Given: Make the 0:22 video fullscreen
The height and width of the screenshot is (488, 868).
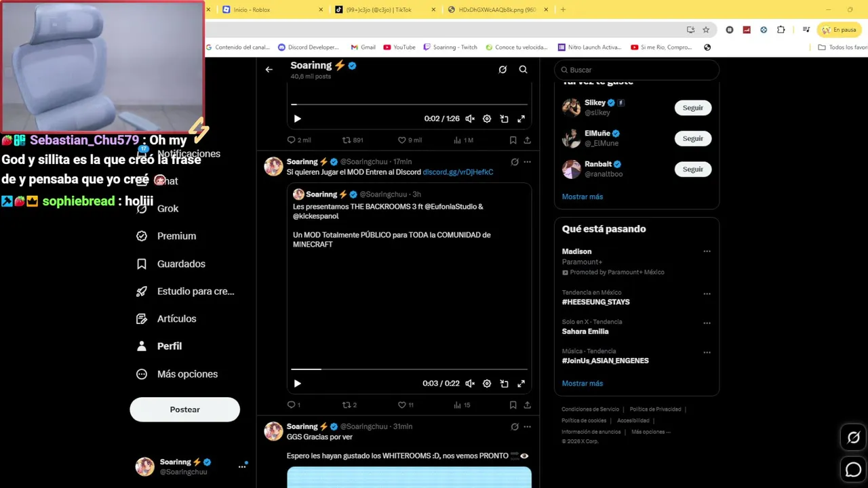Looking at the screenshot, I should 521,384.
